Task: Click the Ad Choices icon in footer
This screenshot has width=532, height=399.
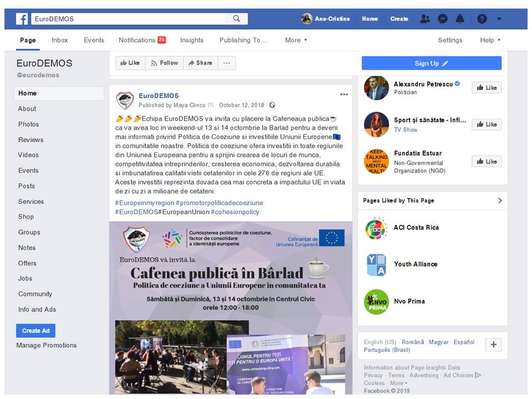Action: (478, 375)
